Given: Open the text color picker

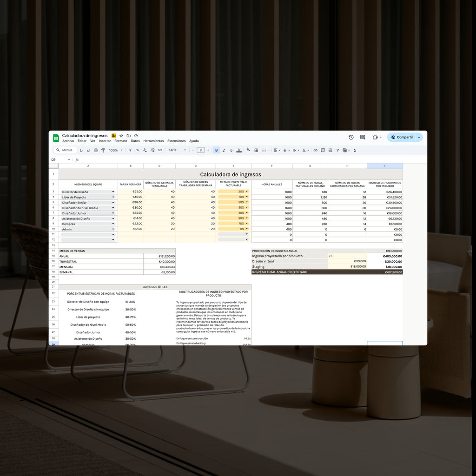Looking at the screenshot, I should point(239,150).
